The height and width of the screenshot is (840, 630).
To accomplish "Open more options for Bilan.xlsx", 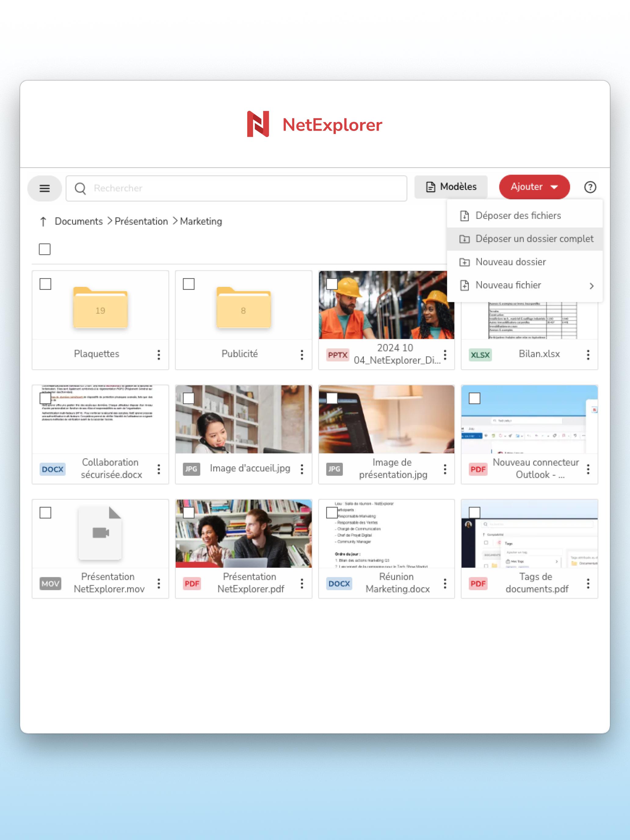I will click(588, 355).
